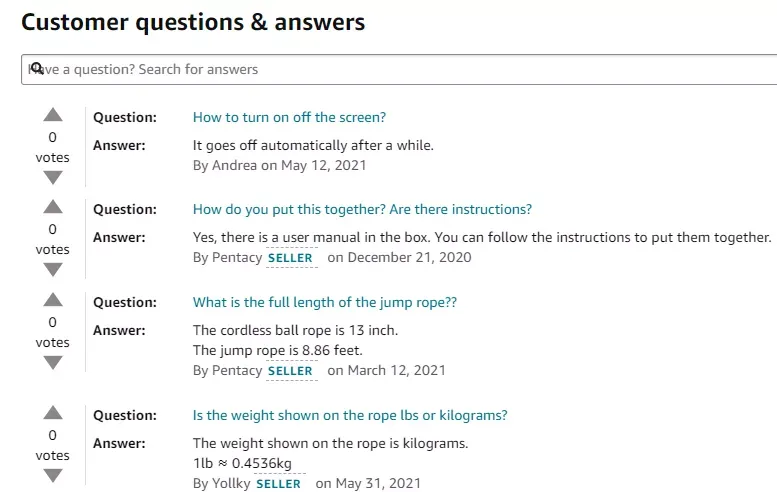Downvote the assembly instructions question
This screenshot has width=777, height=492.
coord(53,270)
